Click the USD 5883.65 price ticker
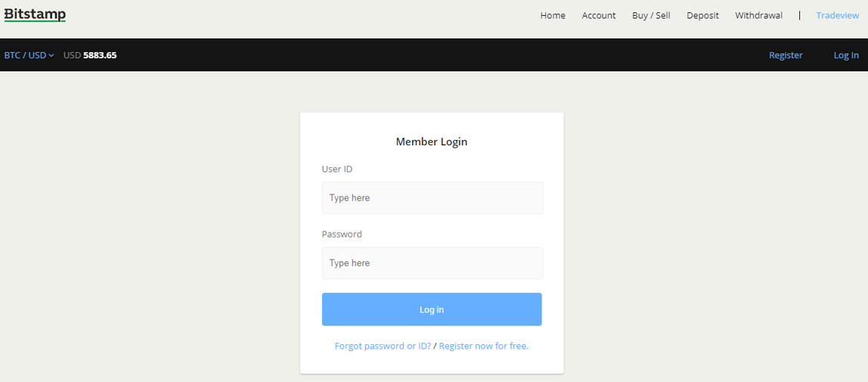 pos(90,55)
